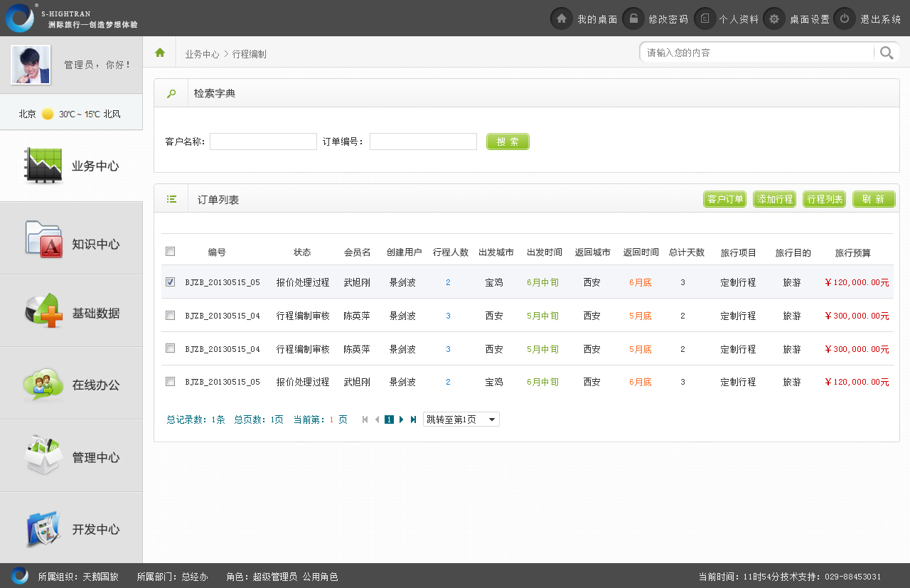Click the S-Hightran logo in header
Image resolution: width=910 pixels, height=588 pixels.
click(20, 18)
